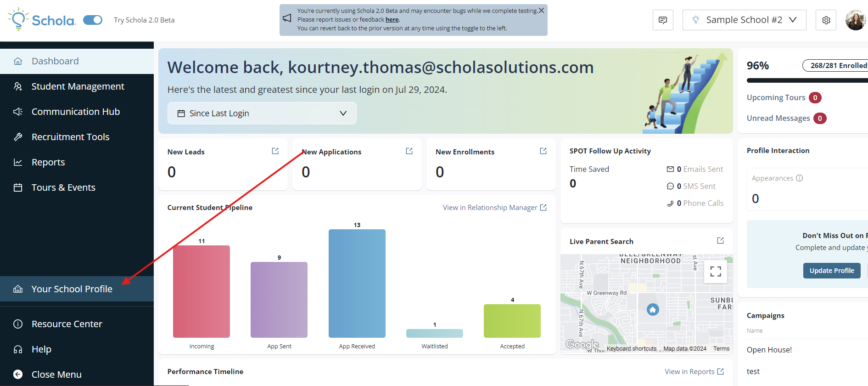Image resolution: width=868 pixels, height=386 pixels.
Task: Click the Help headset icon
Action: 18,349
